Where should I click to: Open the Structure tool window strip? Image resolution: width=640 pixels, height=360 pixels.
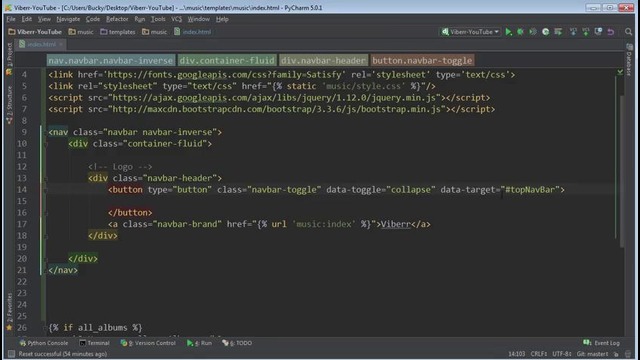(x=9, y=105)
